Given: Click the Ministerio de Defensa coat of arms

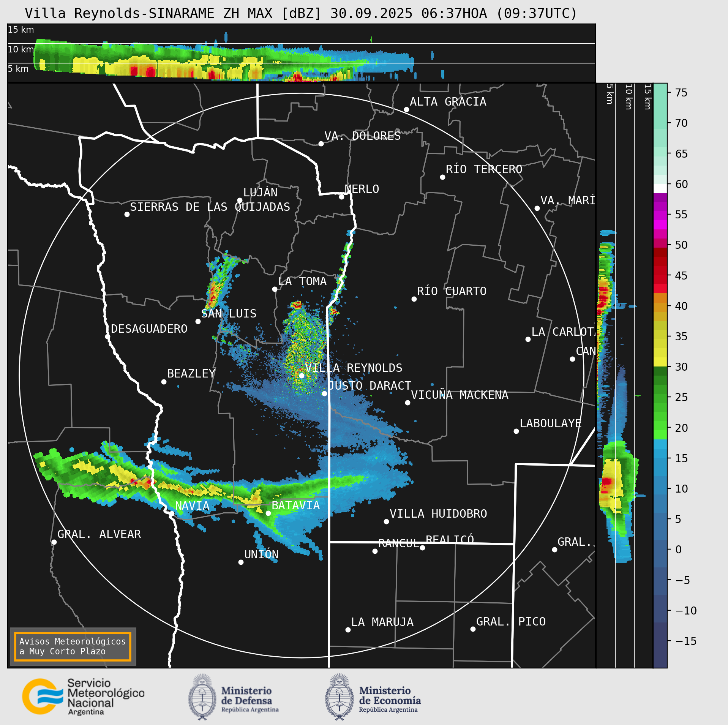Looking at the screenshot, I should pyautogui.click(x=203, y=697).
